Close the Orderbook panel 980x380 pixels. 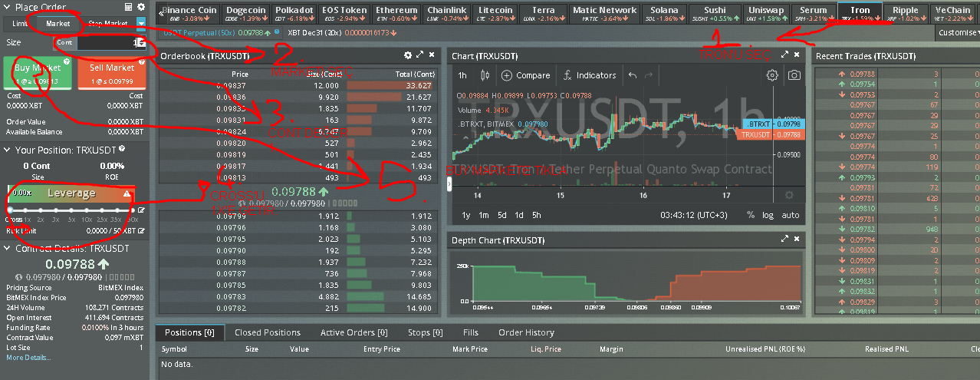432,55
